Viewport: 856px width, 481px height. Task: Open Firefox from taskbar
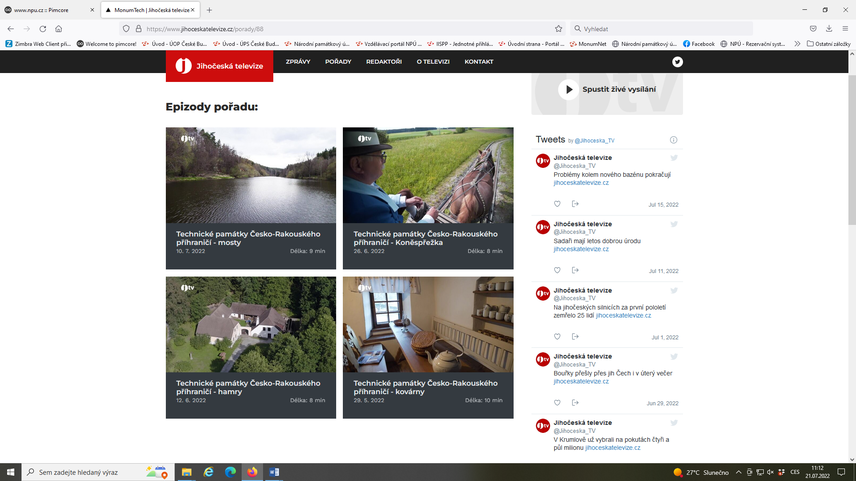(x=252, y=472)
